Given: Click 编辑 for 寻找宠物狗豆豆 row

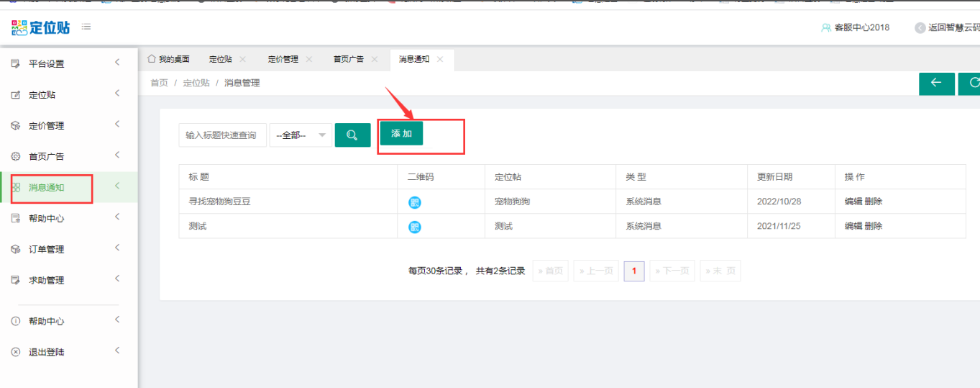Looking at the screenshot, I should pyautogui.click(x=853, y=202).
